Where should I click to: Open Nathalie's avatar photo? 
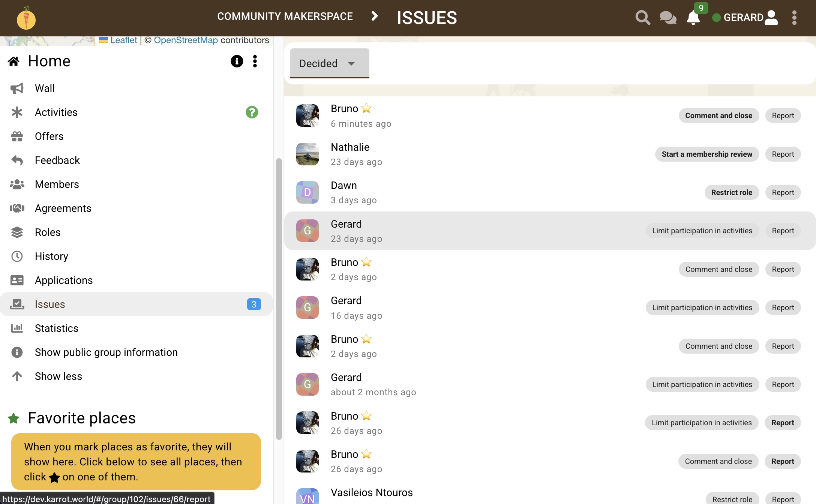(307, 154)
